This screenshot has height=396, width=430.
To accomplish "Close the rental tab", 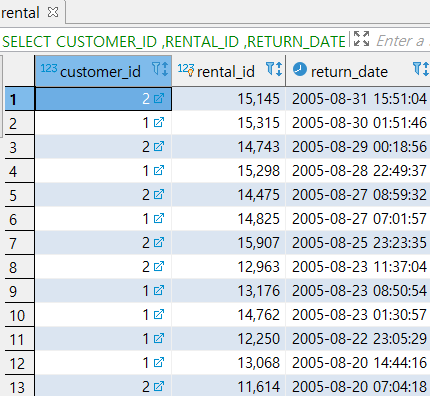I will click(x=53, y=12).
